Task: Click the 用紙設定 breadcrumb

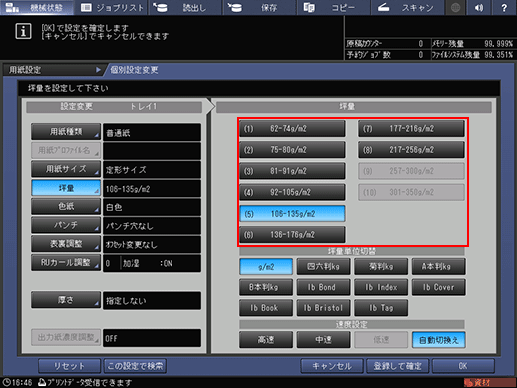Action: (53, 70)
